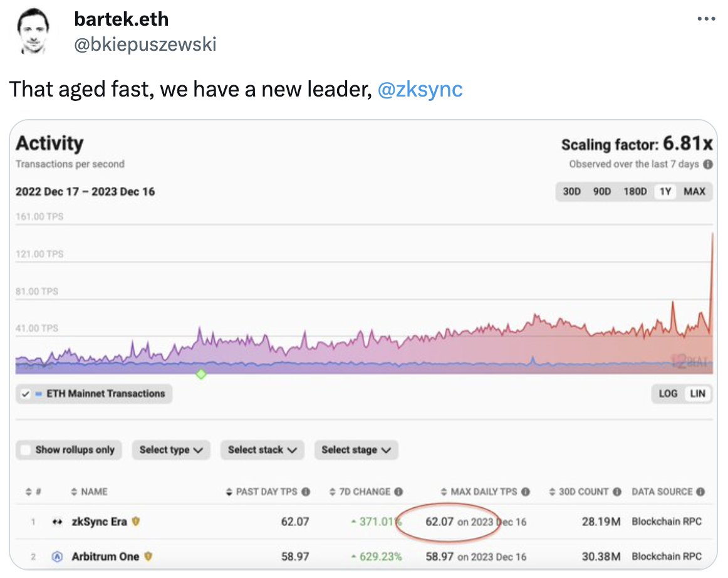
Task: Open the tweet's three-dot more menu
Action: (x=705, y=19)
